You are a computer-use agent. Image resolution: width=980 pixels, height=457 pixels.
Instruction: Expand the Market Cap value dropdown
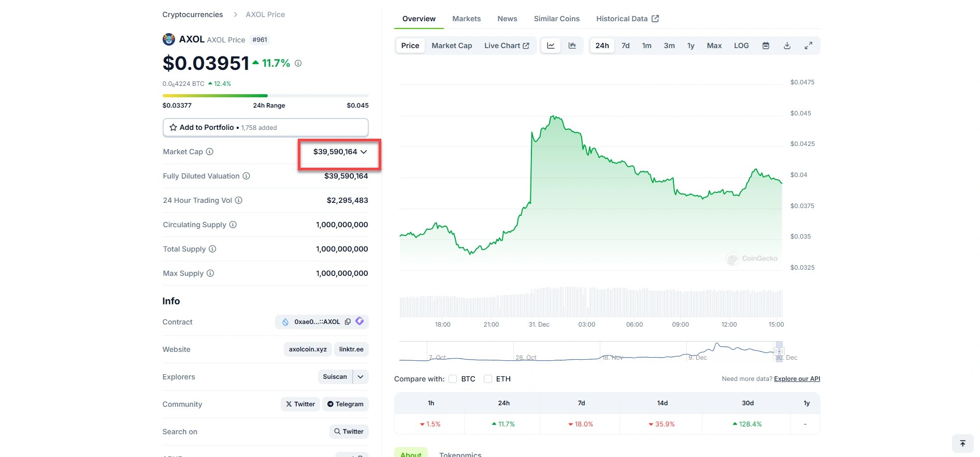[364, 152]
